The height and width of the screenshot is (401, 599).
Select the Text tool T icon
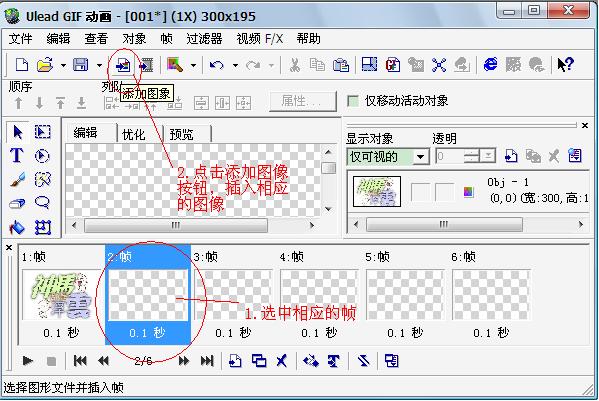point(16,155)
